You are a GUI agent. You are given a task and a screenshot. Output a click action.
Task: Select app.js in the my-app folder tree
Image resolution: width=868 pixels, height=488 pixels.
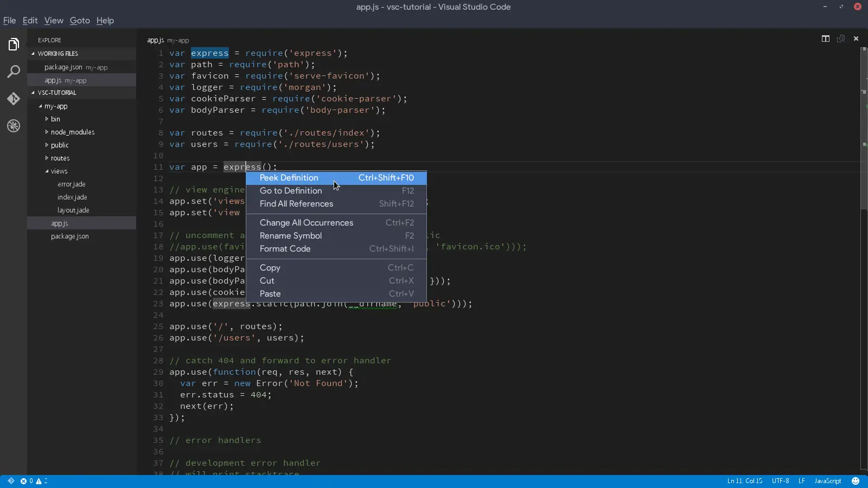click(x=82, y=223)
